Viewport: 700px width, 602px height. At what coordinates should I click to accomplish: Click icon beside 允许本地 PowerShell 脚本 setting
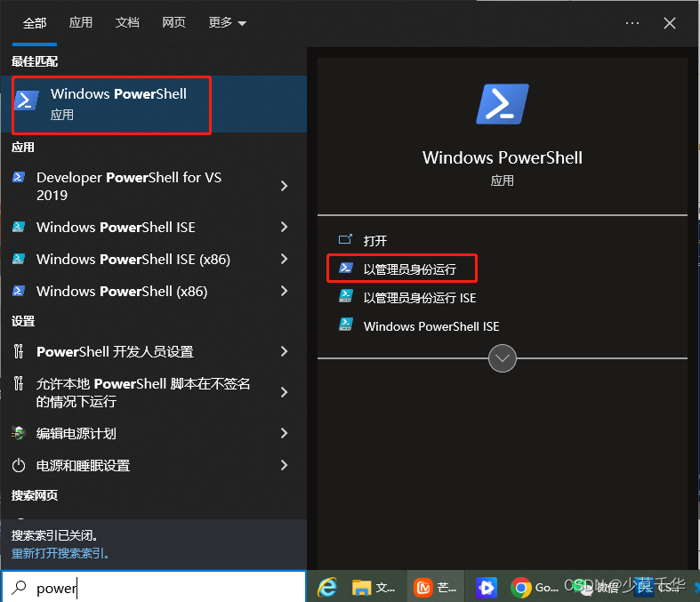[19, 383]
